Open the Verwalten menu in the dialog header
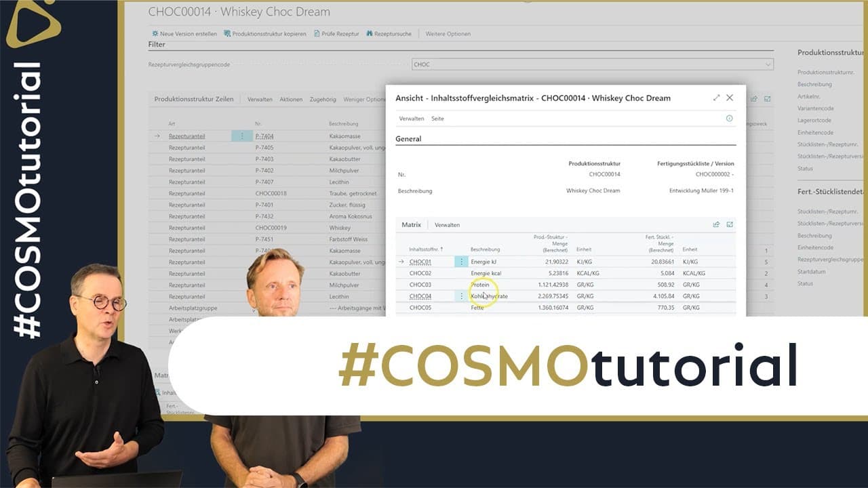Viewport: 868px width, 488px height. coord(411,119)
